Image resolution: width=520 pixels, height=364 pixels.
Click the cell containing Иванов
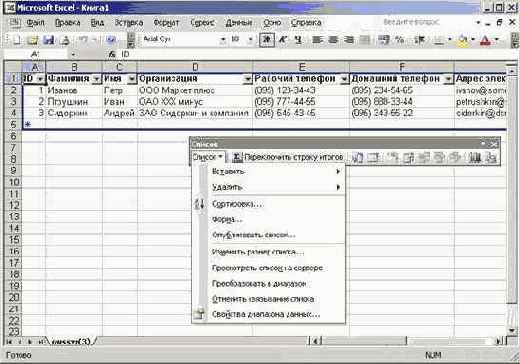click(74, 90)
